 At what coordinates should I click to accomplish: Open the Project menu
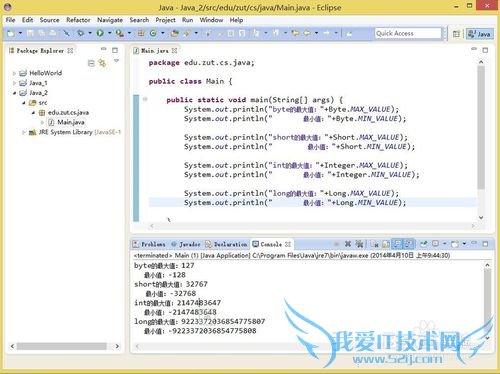coord(165,20)
